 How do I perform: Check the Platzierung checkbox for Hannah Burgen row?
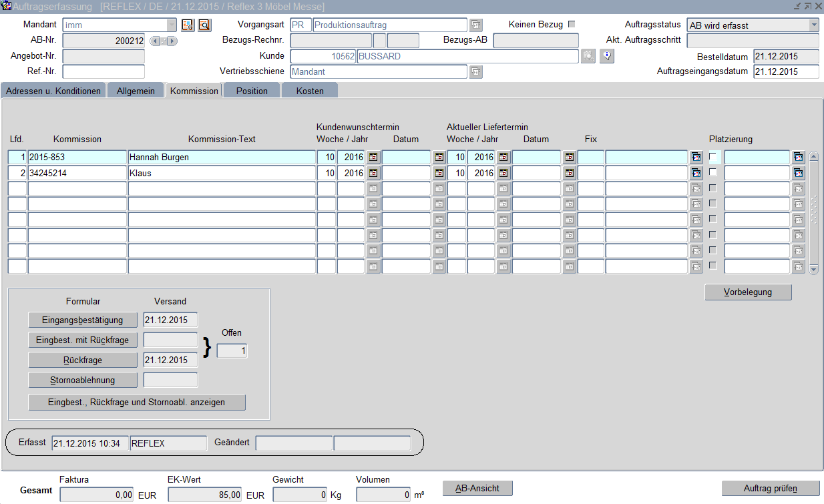(x=714, y=157)
